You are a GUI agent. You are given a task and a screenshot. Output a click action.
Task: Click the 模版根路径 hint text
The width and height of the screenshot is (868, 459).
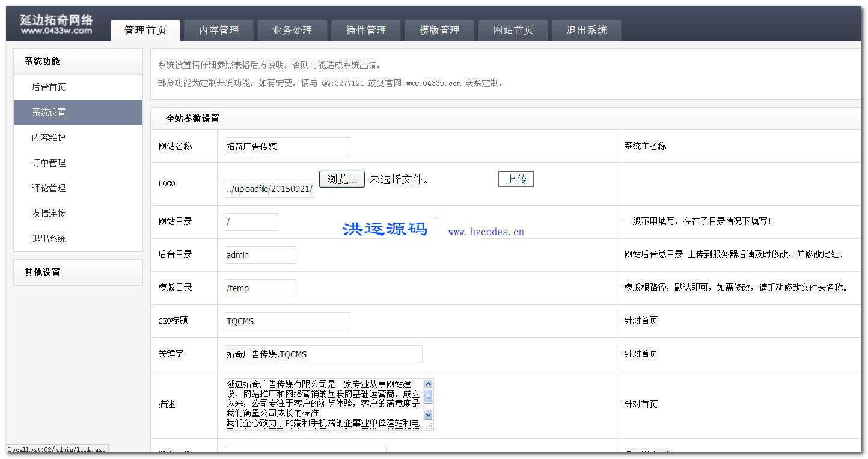pos(736,288)
